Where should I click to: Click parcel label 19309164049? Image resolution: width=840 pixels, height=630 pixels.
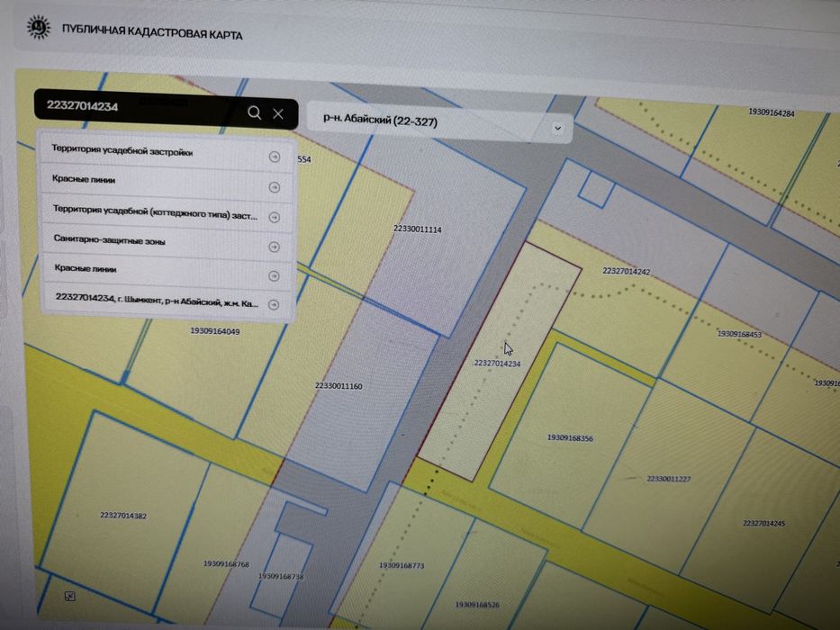[x=215, y=331]
